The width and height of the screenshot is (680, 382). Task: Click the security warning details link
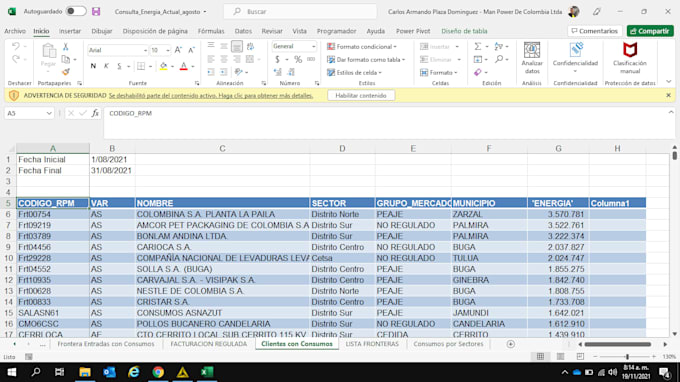tap(211, 95)
